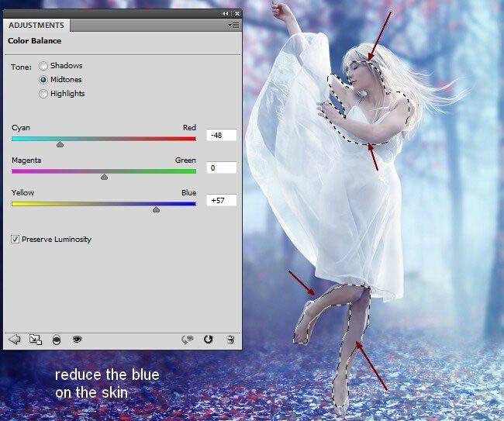Click the Tone: label
Image resolution: width=504 pixels, height=421 pixels.
click(x=21, y=67)
